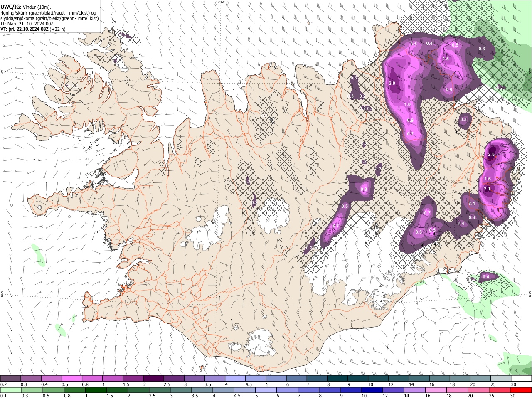Click the 'IT: Mán. 21. 10. 2024 00Z' line

pos(27,24)
